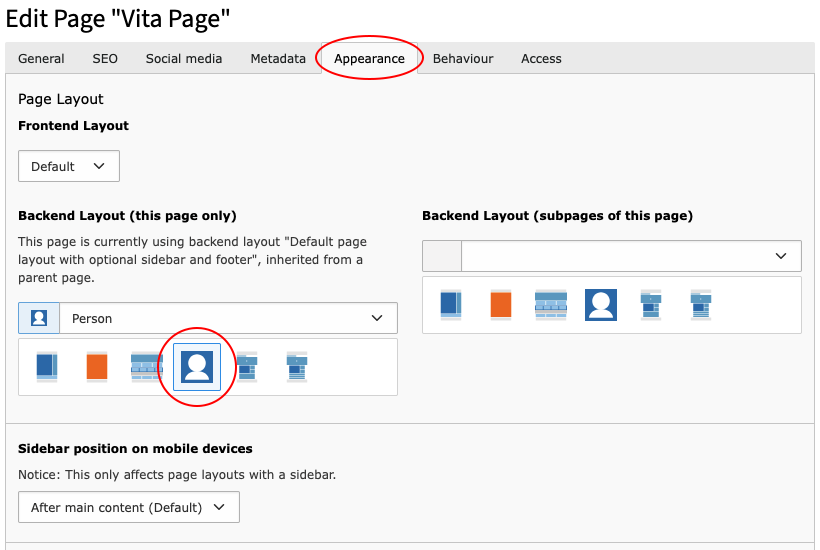Open the Backend Layout dropdown showing Person

click(208, 318)
